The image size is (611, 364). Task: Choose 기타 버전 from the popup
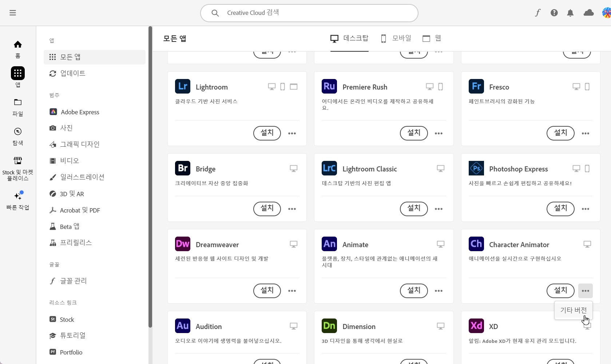574,310
